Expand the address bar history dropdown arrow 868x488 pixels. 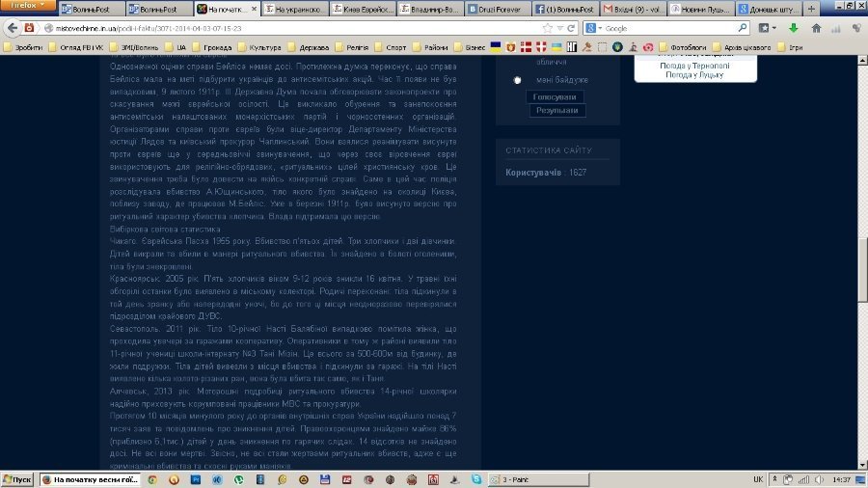coord(559,28)
